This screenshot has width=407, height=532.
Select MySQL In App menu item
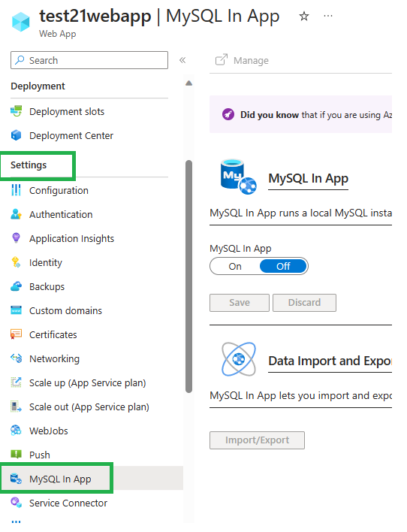(92, 479)
